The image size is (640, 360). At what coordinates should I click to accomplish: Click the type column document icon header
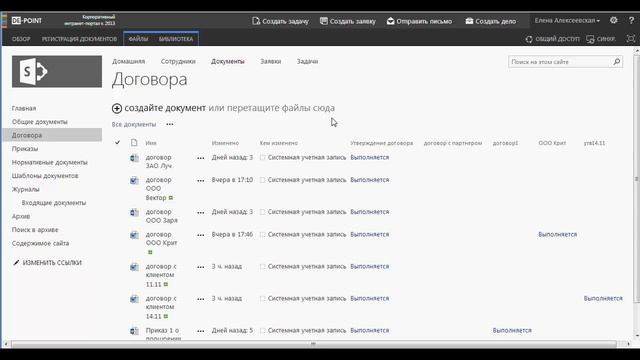[x=134, y=143]
